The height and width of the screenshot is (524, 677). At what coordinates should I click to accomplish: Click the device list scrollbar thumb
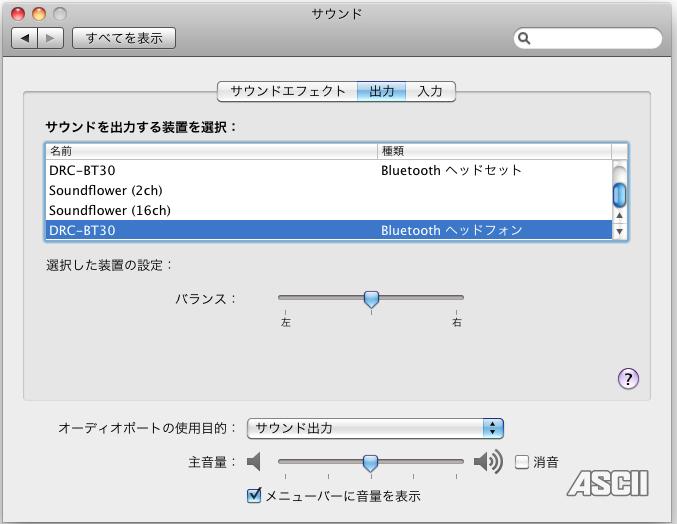[x=620, y=195]
